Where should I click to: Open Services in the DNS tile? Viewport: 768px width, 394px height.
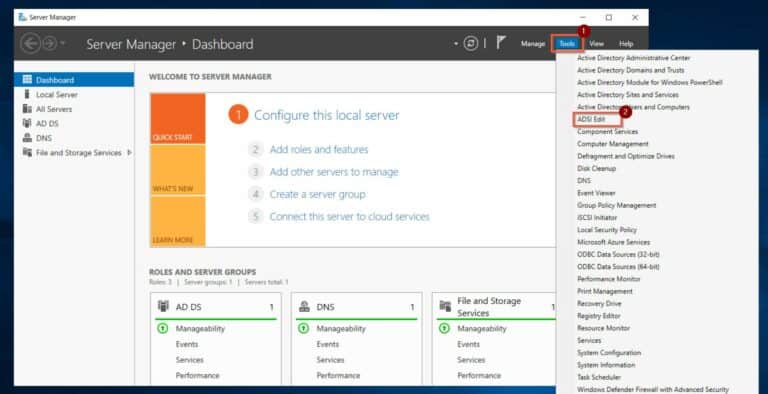point(330,360)
